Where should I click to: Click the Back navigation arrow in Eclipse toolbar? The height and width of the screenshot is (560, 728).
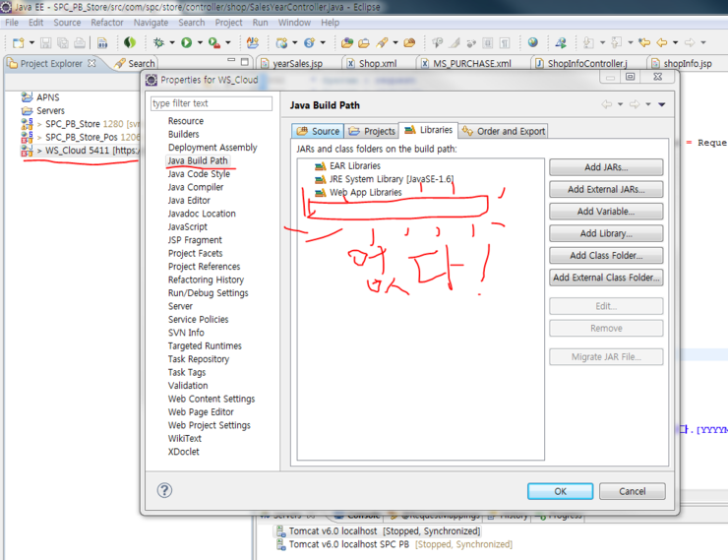662,42
